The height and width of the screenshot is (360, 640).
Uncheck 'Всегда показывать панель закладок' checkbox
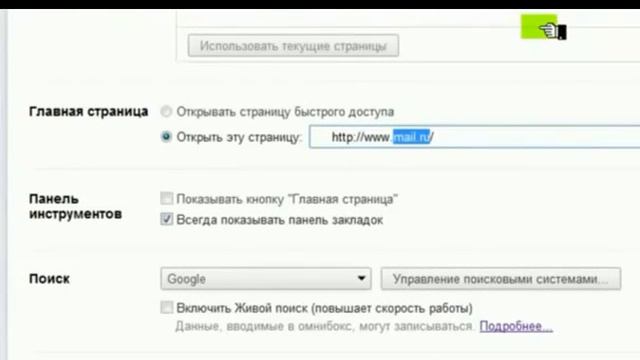tap(167, 220)
